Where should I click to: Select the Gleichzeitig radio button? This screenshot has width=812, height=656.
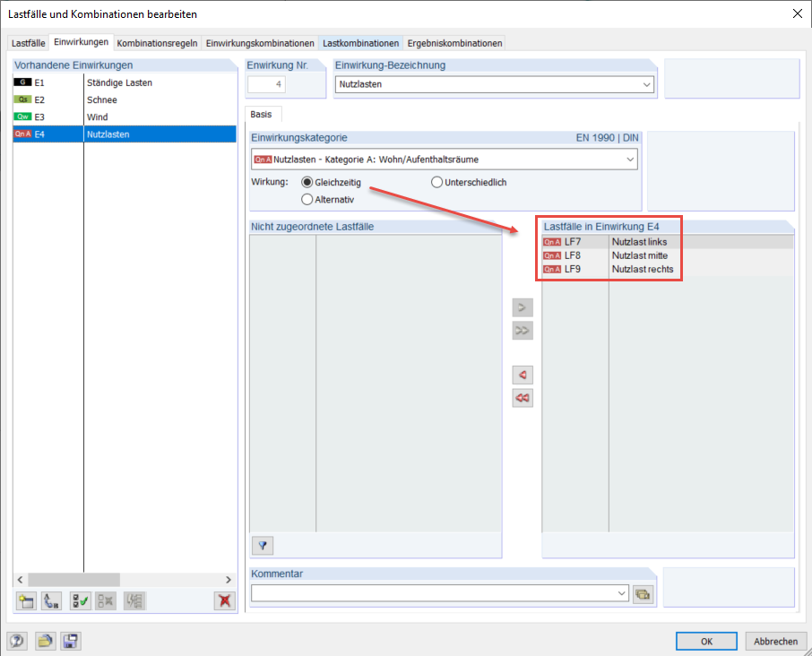pos(307,182)
